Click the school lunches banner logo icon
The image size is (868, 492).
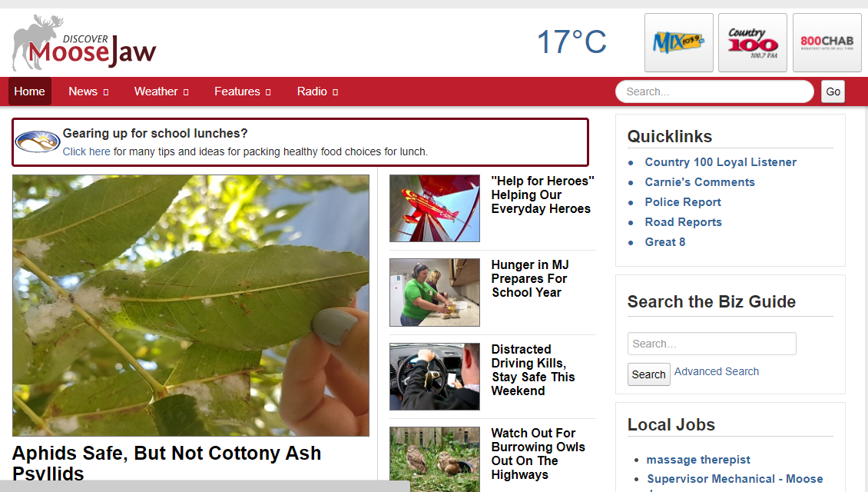pyautogui.click(x=37, y=141)
